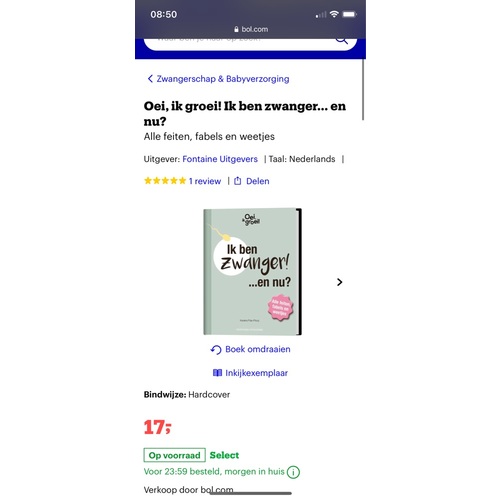This screenshot has width=500, height=500.
Task: Tap the lock icon beside bol.com
Action: pyautogui.click(x=236, y=29)
